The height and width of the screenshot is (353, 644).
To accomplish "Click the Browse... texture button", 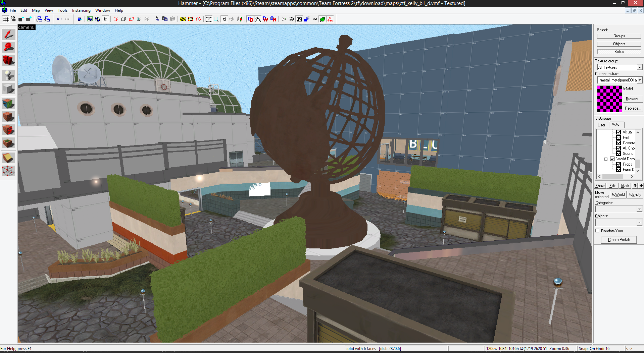I will (x=633, y=99).
